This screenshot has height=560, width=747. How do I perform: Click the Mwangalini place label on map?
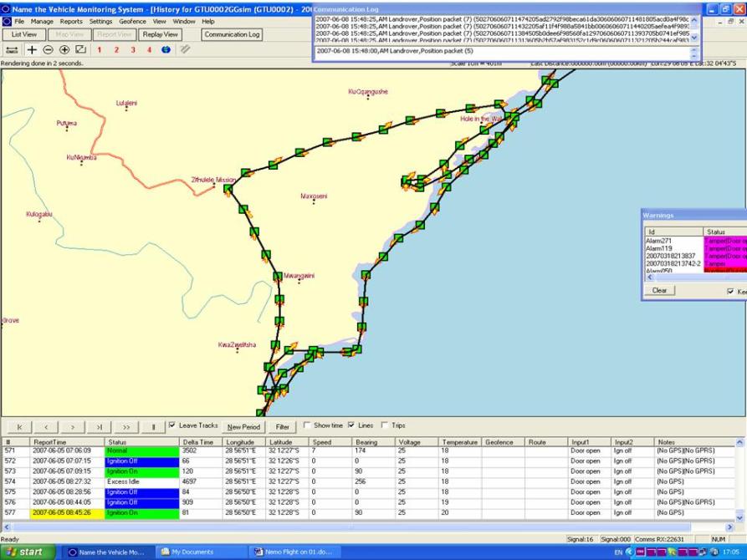point(299,276)
